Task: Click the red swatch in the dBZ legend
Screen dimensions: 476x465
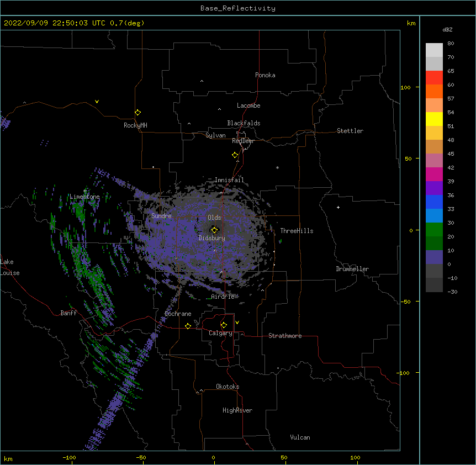Action: [x=434, y=77]
